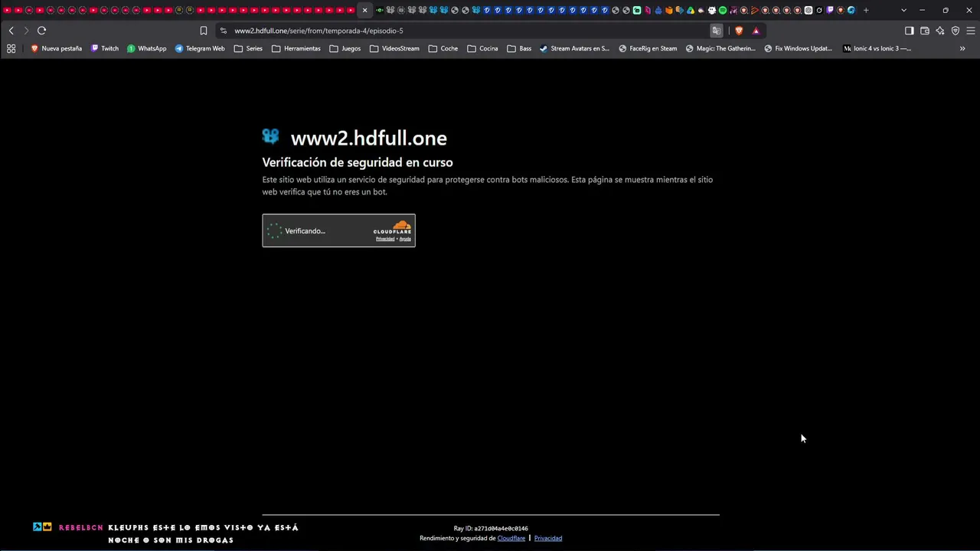Click the translate page icon

pyautogui.click(x=717, y=31)
